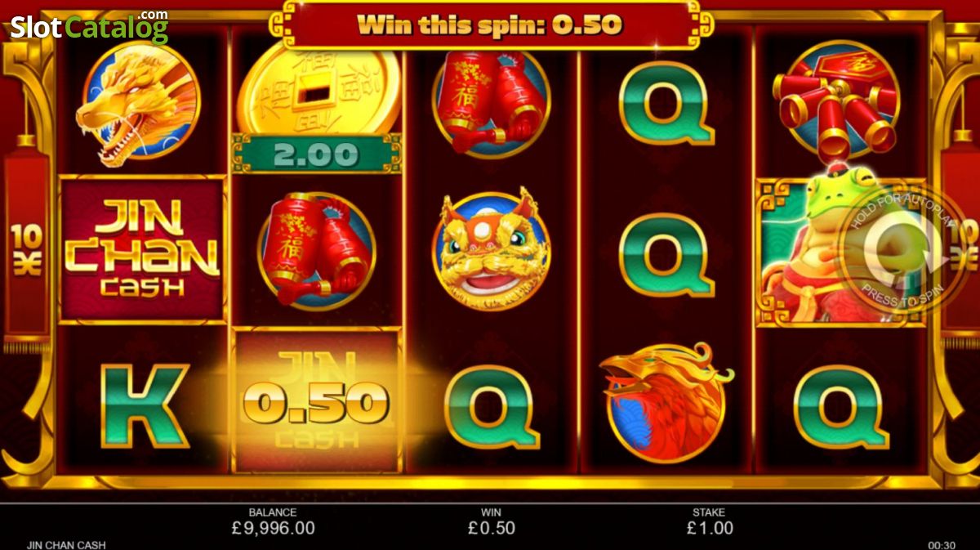Select the Q symbol atop reel four

pyautogui.click(x=666, y=102)
